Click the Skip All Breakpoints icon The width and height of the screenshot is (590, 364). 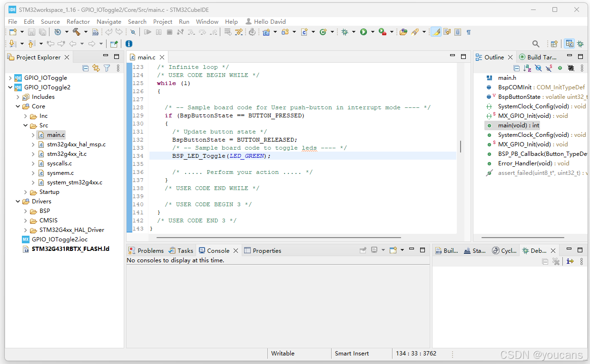tap(133, 32)
